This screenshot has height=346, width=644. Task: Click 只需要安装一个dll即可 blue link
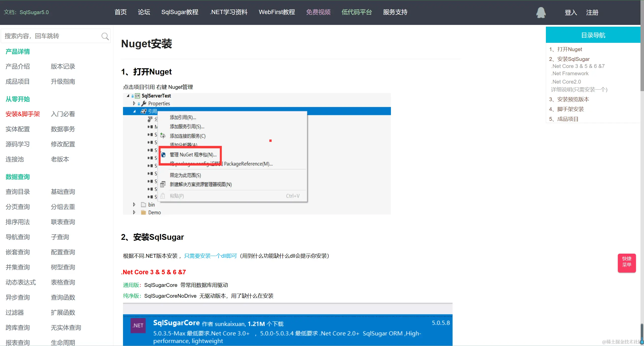(x=211, y=256)
